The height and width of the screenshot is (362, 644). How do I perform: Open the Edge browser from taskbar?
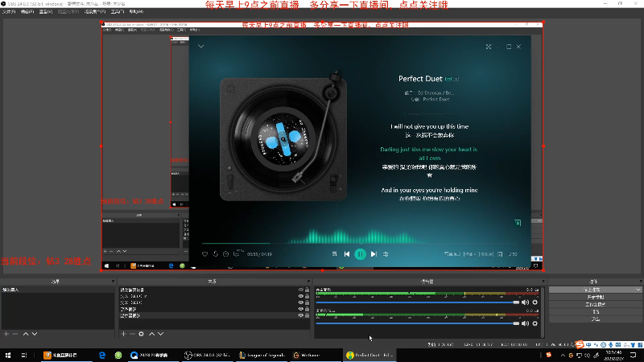(102, 355)
